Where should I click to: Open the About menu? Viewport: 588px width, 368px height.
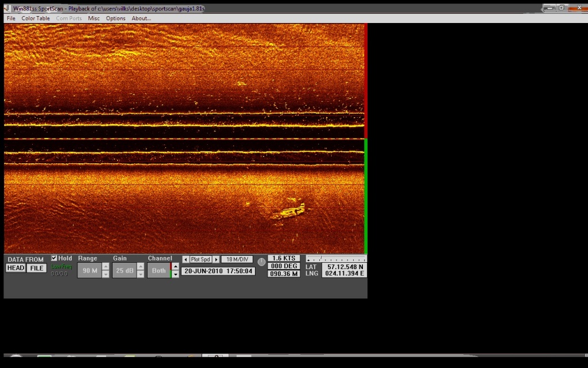[141, 18]
